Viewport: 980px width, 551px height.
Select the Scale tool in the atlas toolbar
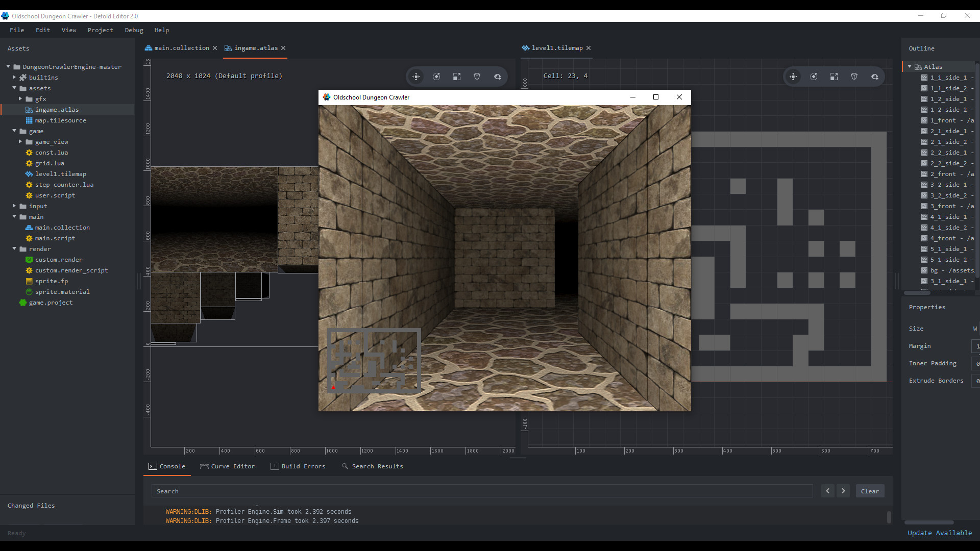click(457, 77)
